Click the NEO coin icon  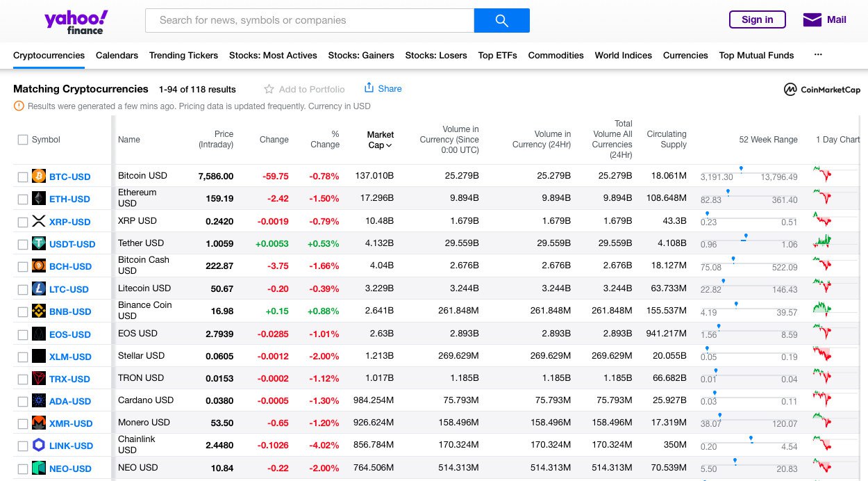39,468
